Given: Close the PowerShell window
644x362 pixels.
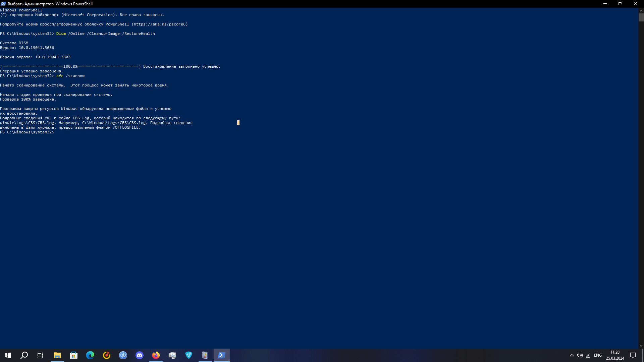Looking at the screenshot, I should [636, 4].
